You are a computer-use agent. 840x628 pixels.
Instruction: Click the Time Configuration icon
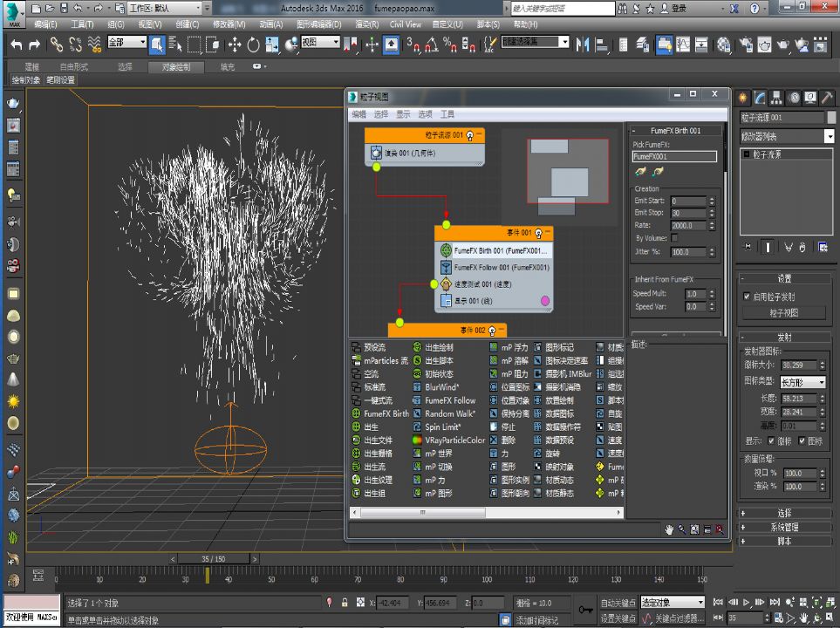pos(779,618)
